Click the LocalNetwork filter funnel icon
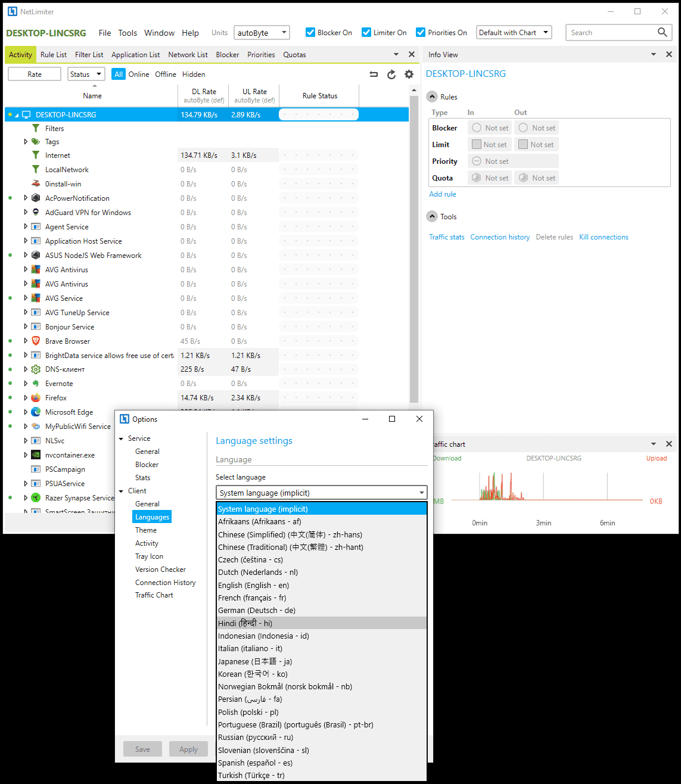 click(36, 170)
